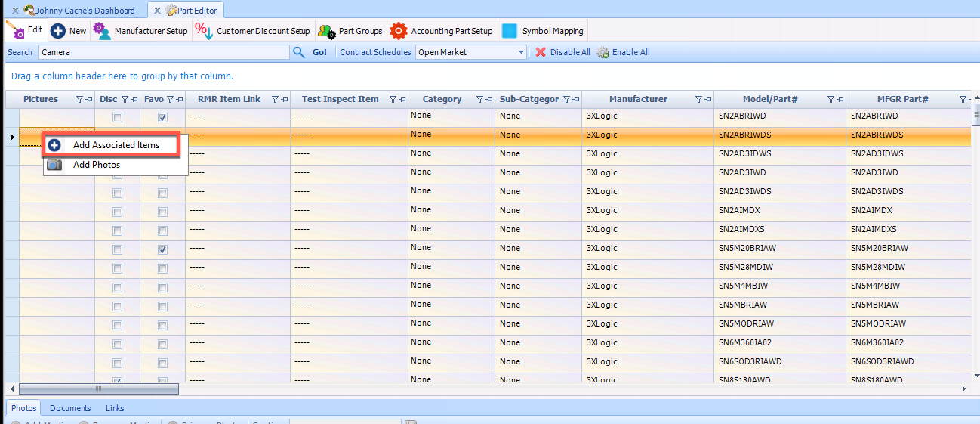Open the Favo column filter
Image resolution: width=980 pixels, height=424 pixels.
tap(171, 100)
